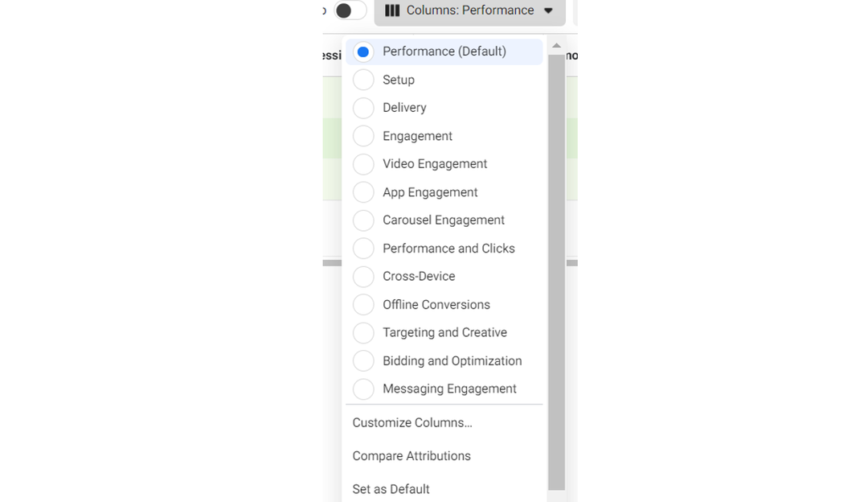Toggle the dark switch left of Columns

click(x=349, y=10)
